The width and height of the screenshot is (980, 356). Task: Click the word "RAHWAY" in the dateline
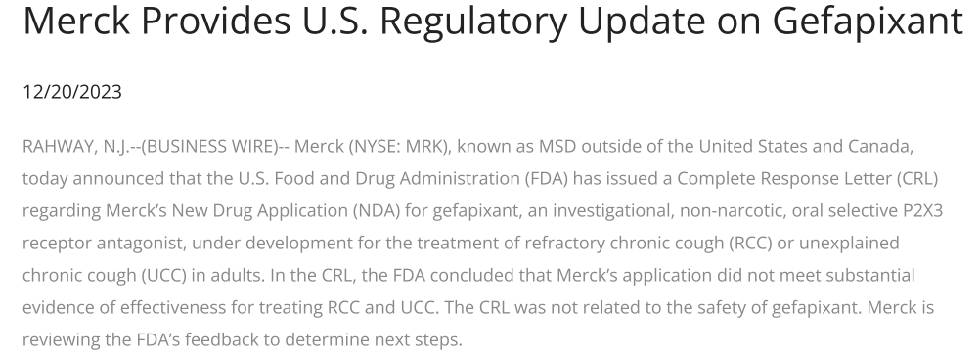[58, 147]
